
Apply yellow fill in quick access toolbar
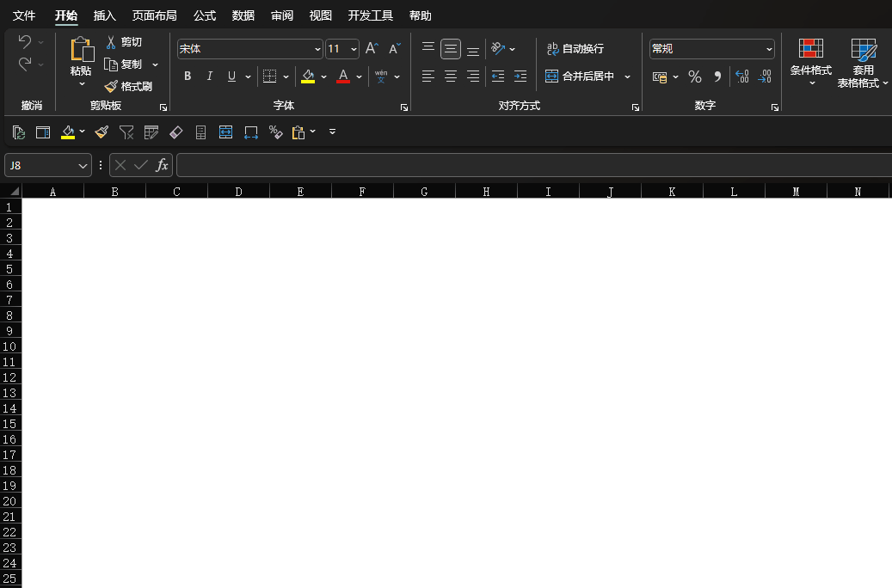coord(68,132)
